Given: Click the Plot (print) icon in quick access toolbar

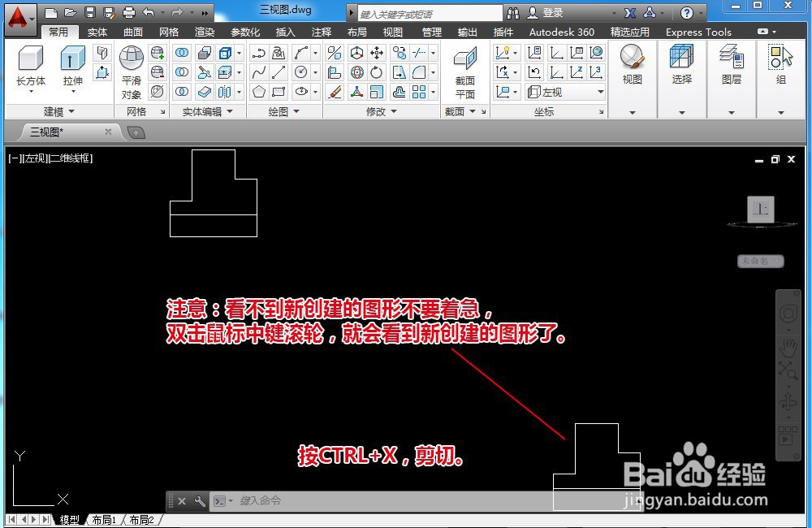Looking at the screenshot, I should (129, 12).
